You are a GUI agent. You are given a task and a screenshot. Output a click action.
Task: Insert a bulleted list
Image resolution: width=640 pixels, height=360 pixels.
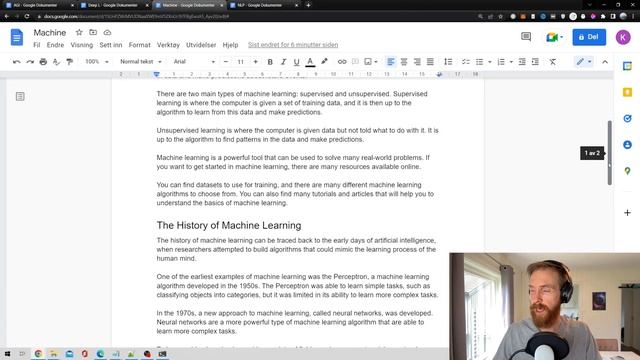click(x=480, y=62)
